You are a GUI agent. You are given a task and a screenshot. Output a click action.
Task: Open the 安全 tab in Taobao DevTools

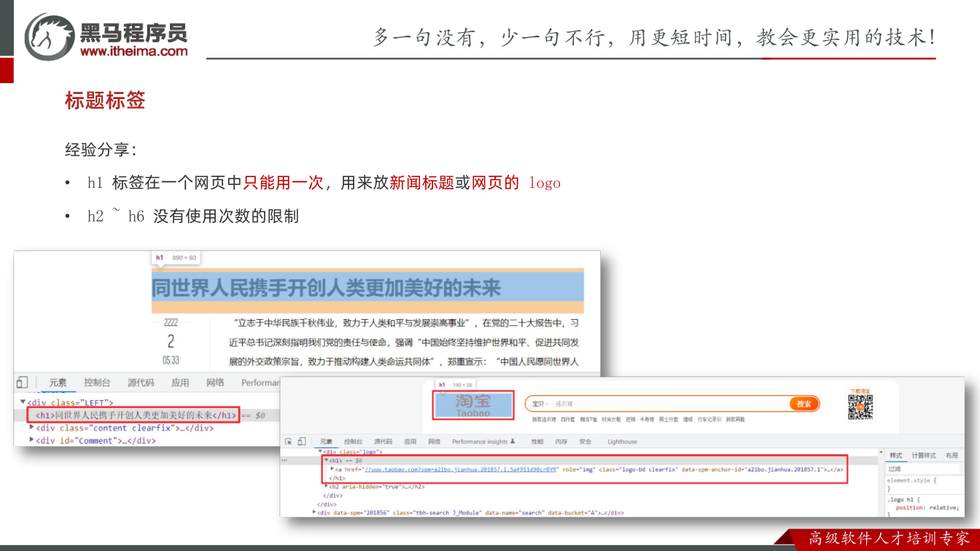click(586, 442)
